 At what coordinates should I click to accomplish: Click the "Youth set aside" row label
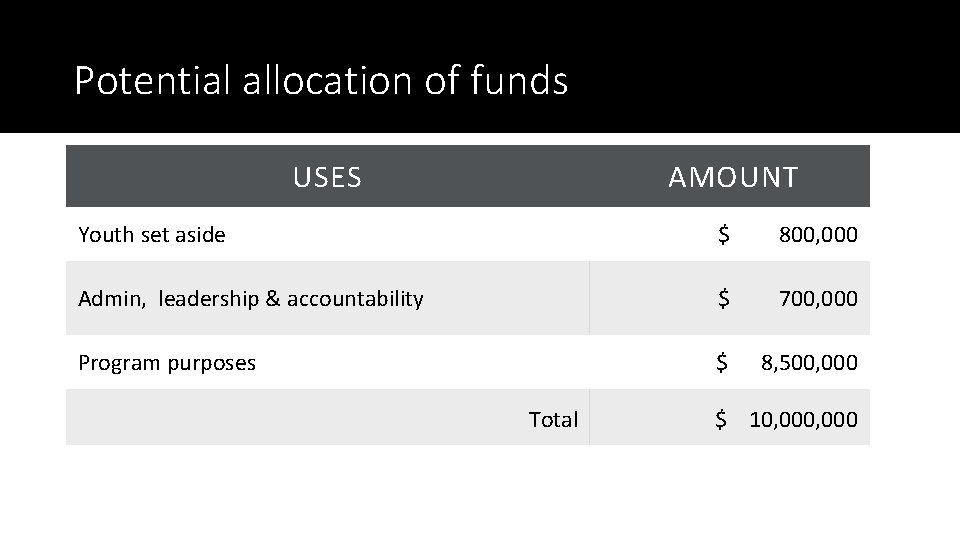[x=152, y=235]
